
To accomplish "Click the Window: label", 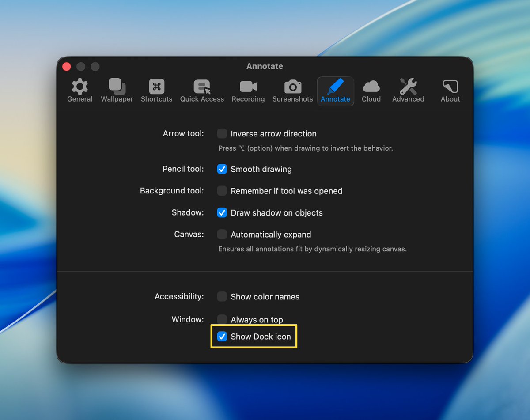I will pyautogui.click(x=188, y=319).
